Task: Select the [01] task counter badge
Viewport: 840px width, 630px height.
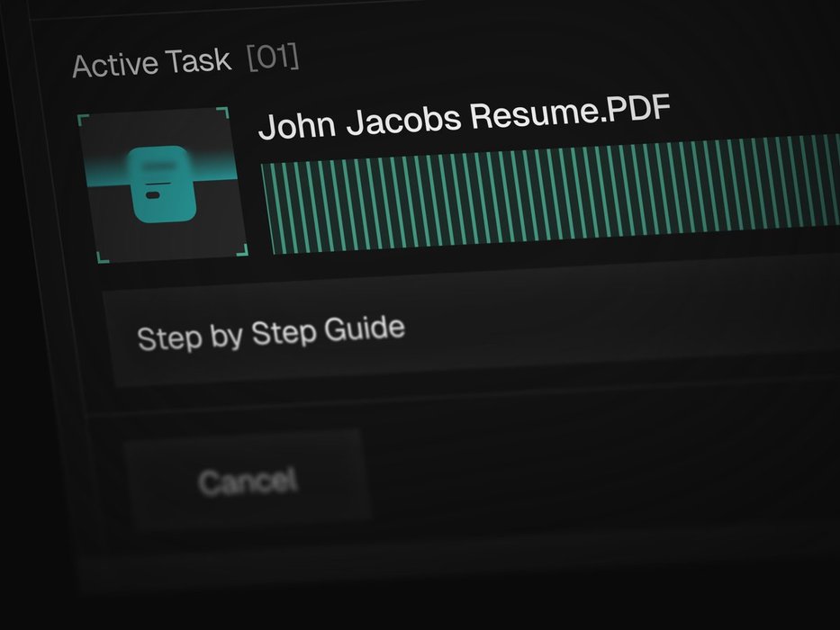Action: point(273,59)
